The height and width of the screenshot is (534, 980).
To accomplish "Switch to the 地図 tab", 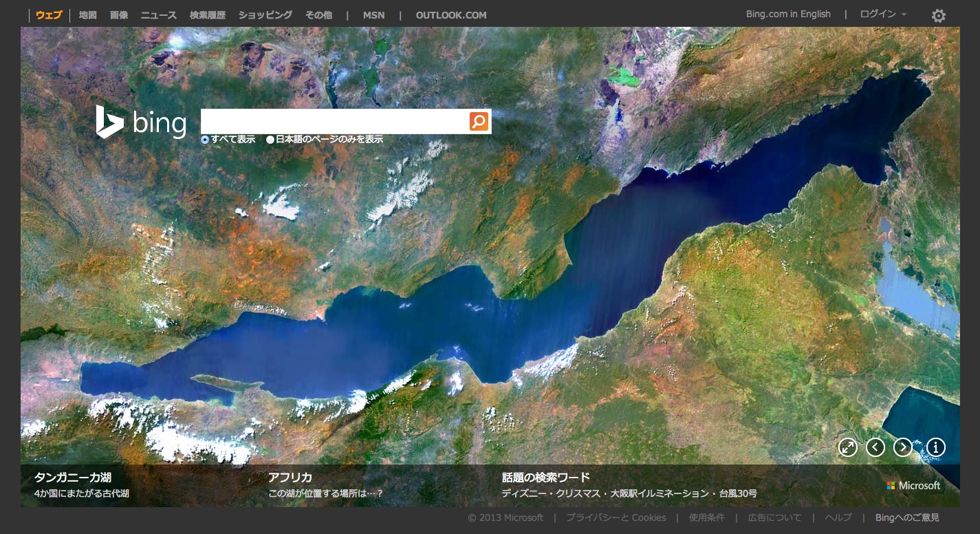I will point(88,15).
